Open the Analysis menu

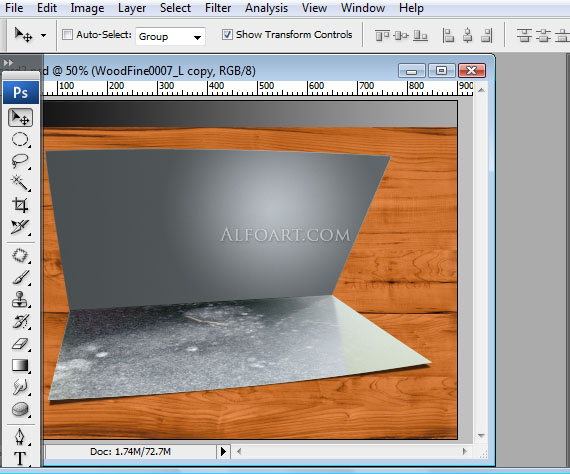pos(266,8)
